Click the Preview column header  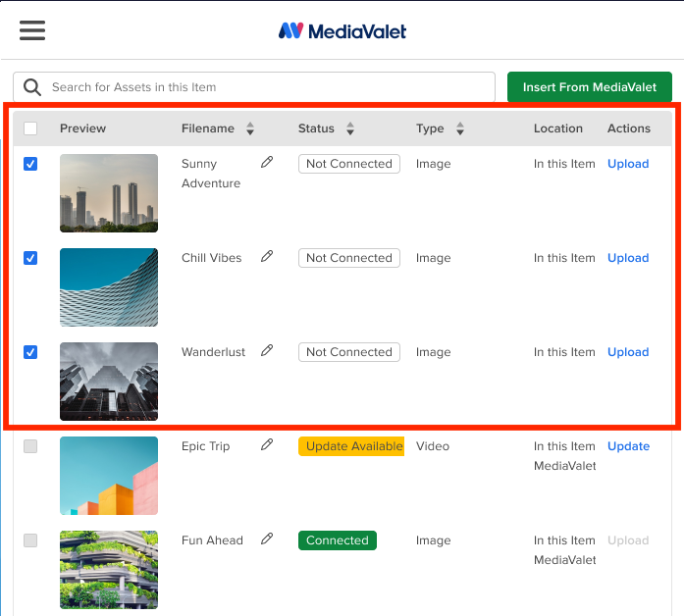tap(82, 128)
